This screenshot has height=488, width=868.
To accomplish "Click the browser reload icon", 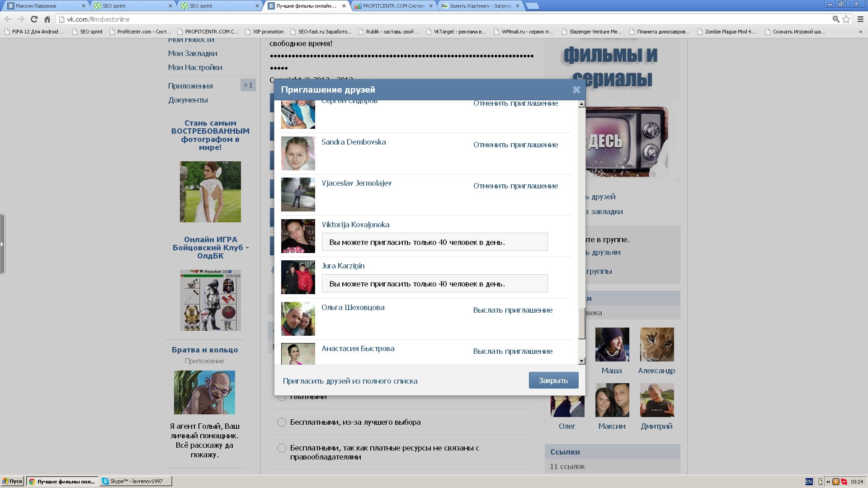I will pyautogui.click(x=34, y=19).
